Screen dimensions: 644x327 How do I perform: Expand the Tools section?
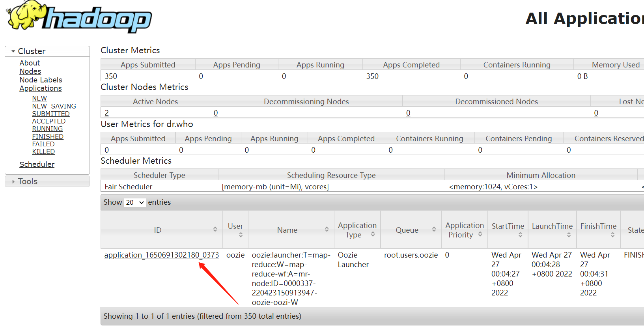point(47,181)
